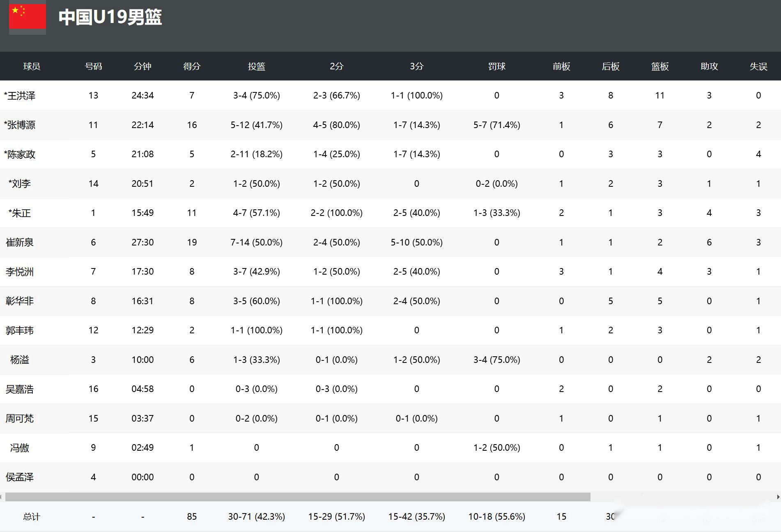Click the 得分 column header
This screenshot has height=532, width=781.
[x=192, y=66]
